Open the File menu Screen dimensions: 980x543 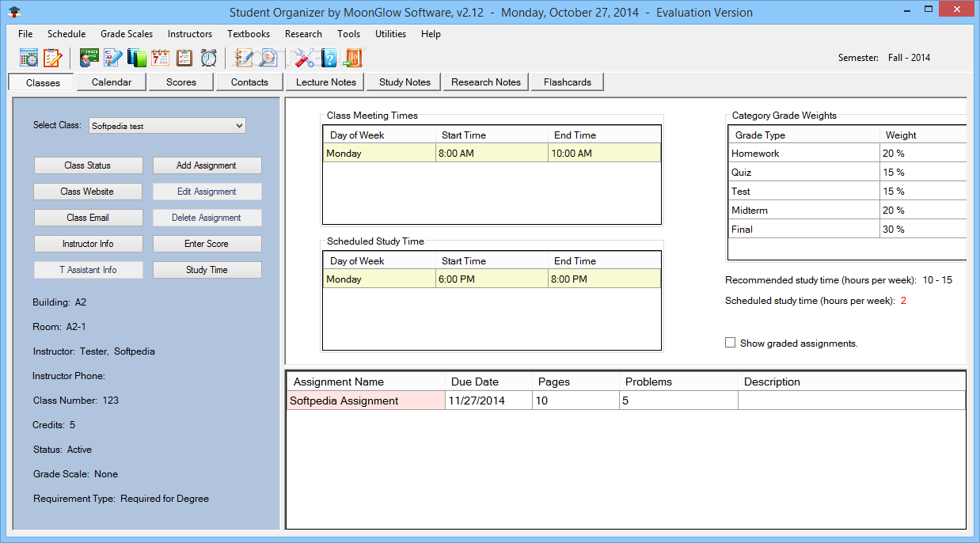tap(25, 34)
